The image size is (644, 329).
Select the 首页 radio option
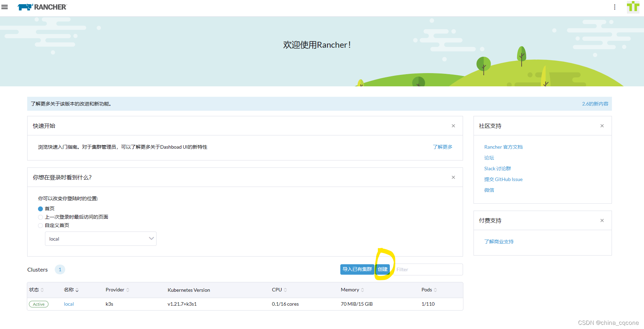40,209
